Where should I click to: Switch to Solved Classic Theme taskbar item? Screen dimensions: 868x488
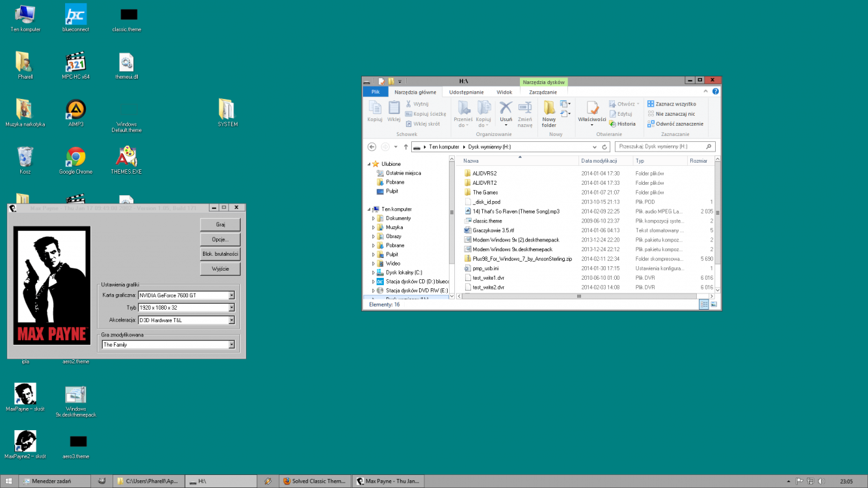point(315,481)
